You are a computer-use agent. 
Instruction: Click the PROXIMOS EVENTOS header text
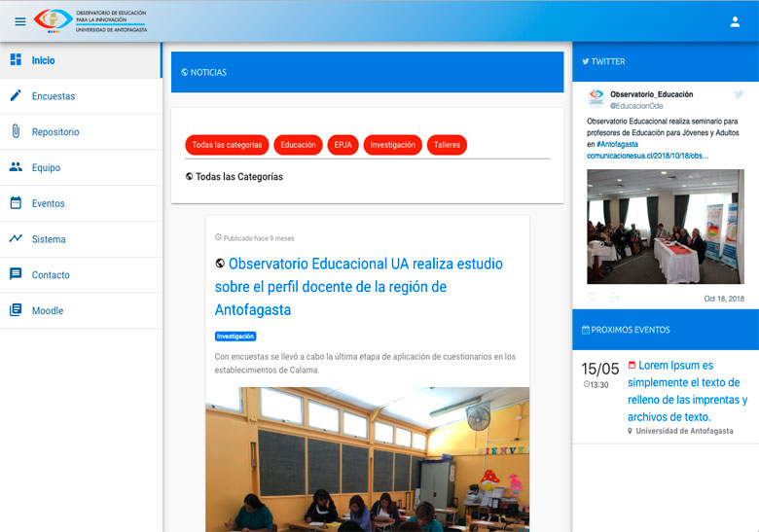(x=631, y=330)
